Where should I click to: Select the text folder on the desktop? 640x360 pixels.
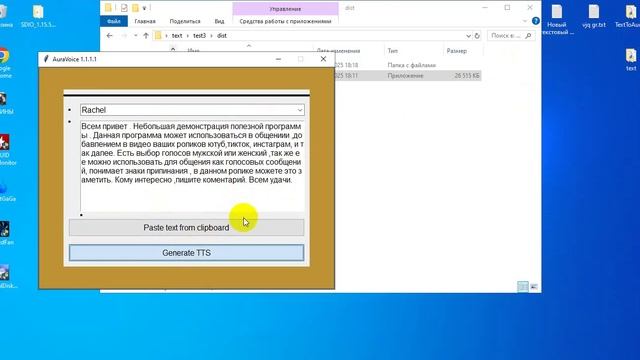[631, 60]
